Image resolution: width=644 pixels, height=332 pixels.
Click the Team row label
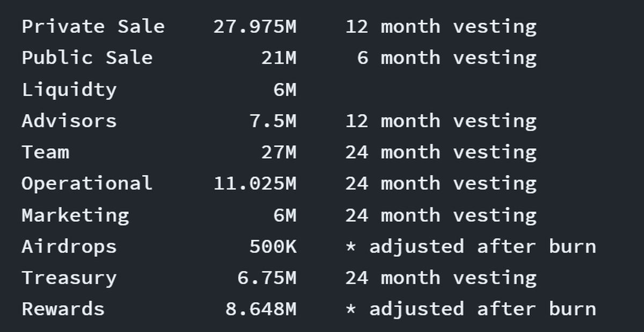tap(45, 152)
